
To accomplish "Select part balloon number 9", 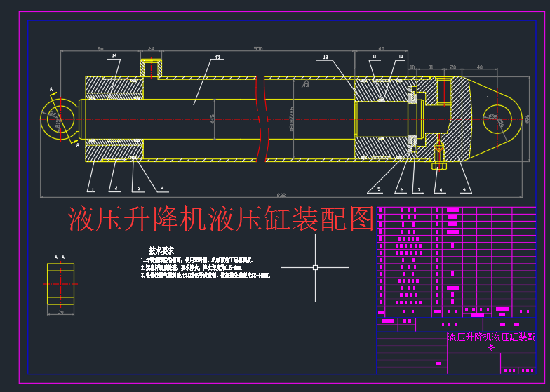I will coord(464,189).
